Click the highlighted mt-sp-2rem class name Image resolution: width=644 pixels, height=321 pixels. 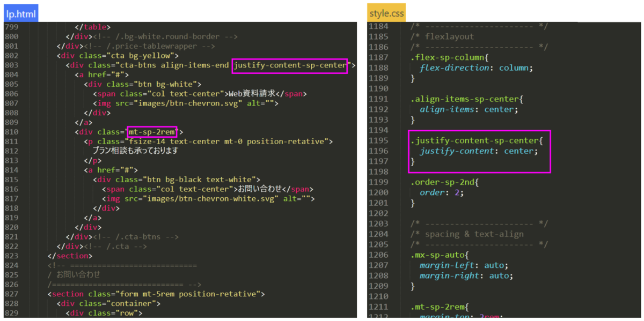pos(152,132)
